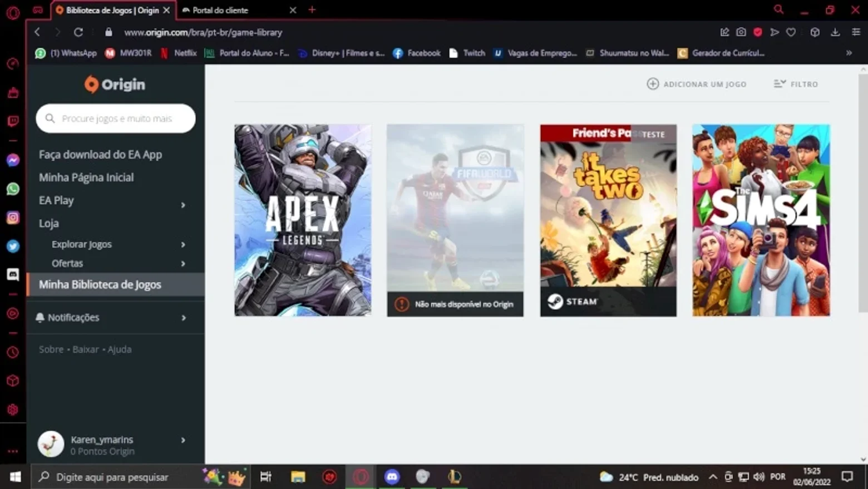Open the Loja menu item
Screen dimensions: 868x489
click(x=48, y=223)
